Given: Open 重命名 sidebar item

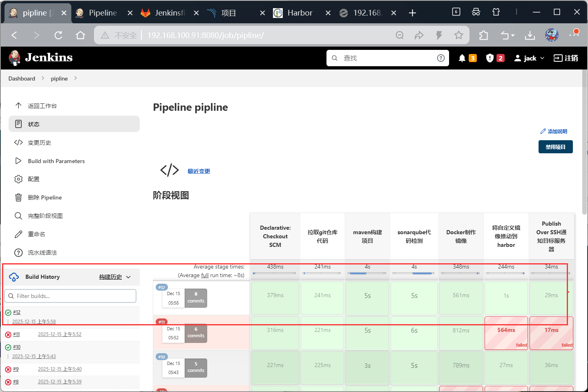Looking at the screenshot, I should click(74, 234).
